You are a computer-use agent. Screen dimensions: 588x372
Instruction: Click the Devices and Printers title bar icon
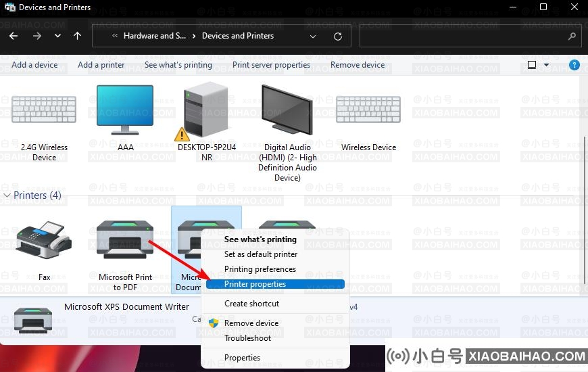9,7
